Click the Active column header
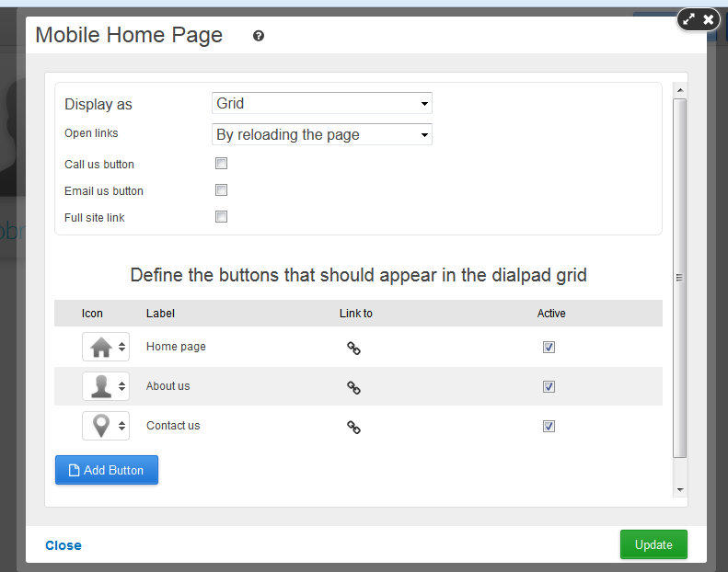Image resolution: width=728 pixels, height=572 pixels. tap(551, 314)
